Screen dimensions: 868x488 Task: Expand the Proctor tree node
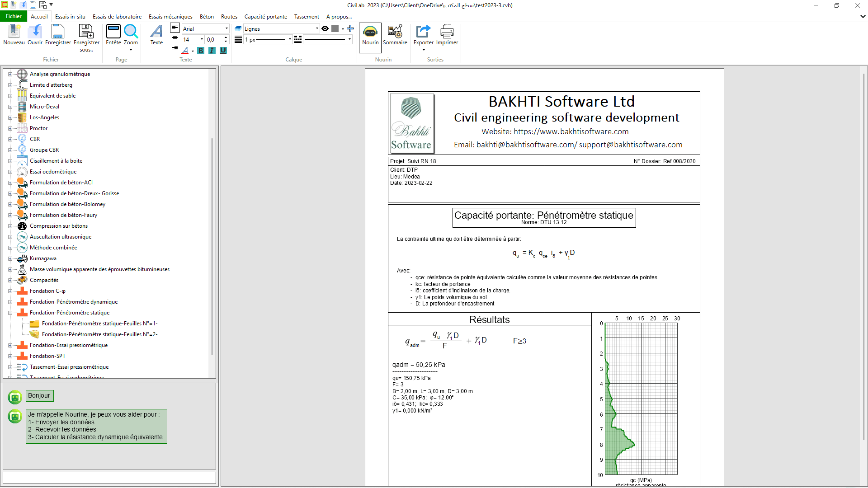coord(10,128)
